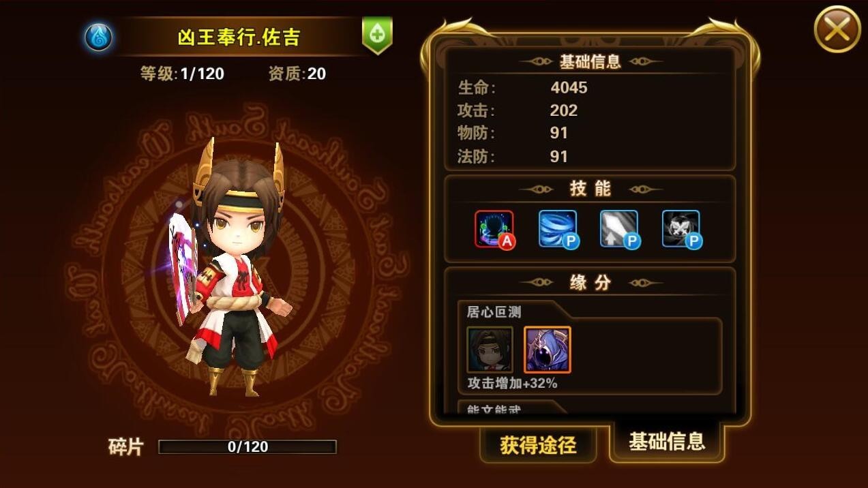This screenshot has height=488, width=868.
Task: Switch to the 基础信息 tab
Action: [x=667, y=442]
